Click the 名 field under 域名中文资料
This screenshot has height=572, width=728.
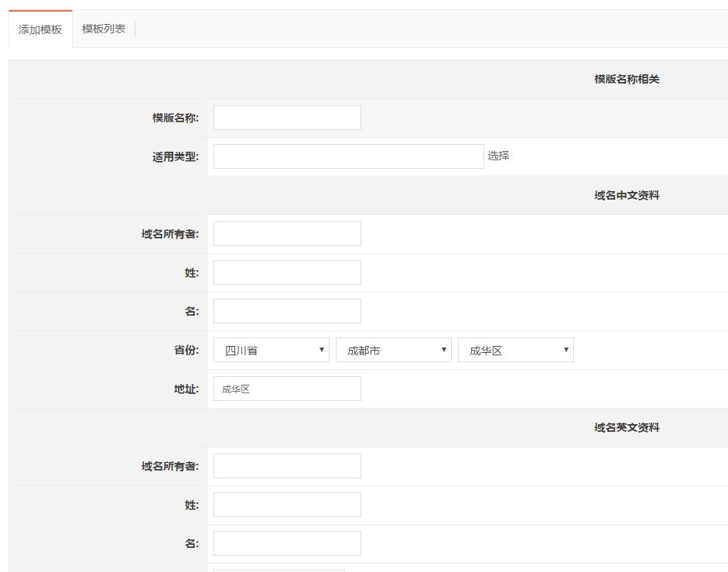[287, 311]
